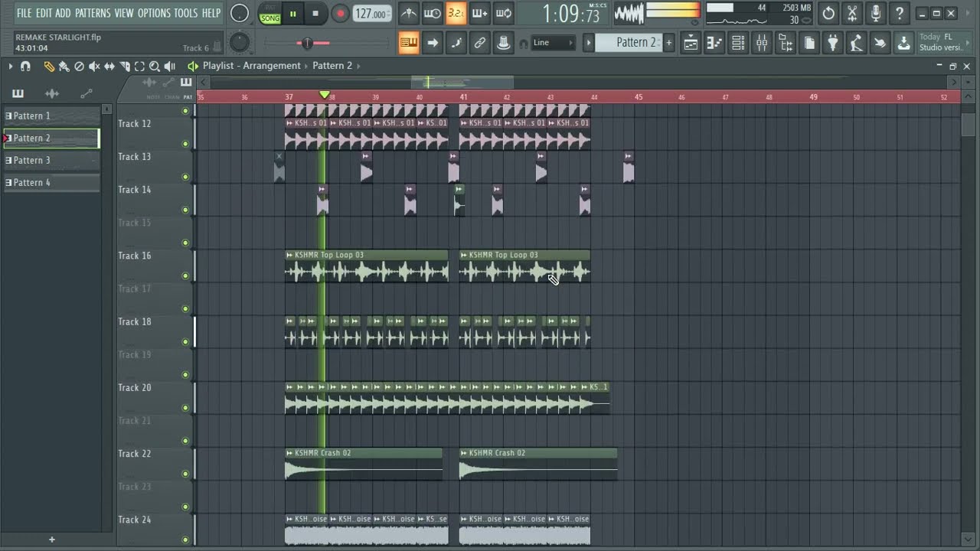Open the audio editor scissors icon
The height and width of the screenshot is (551, 980).
pos(852,13)
